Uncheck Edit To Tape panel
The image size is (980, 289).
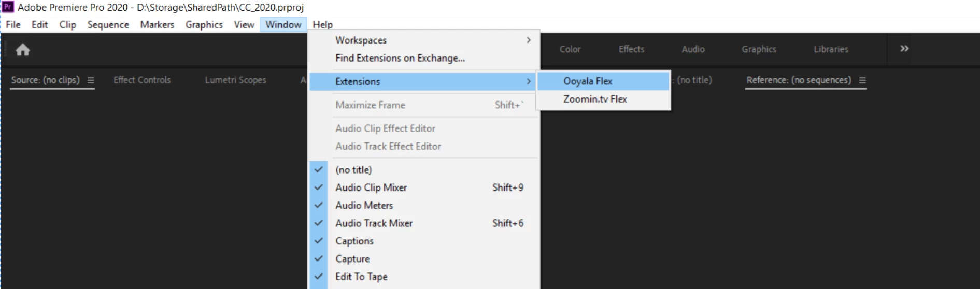click(x=319, y=277)
